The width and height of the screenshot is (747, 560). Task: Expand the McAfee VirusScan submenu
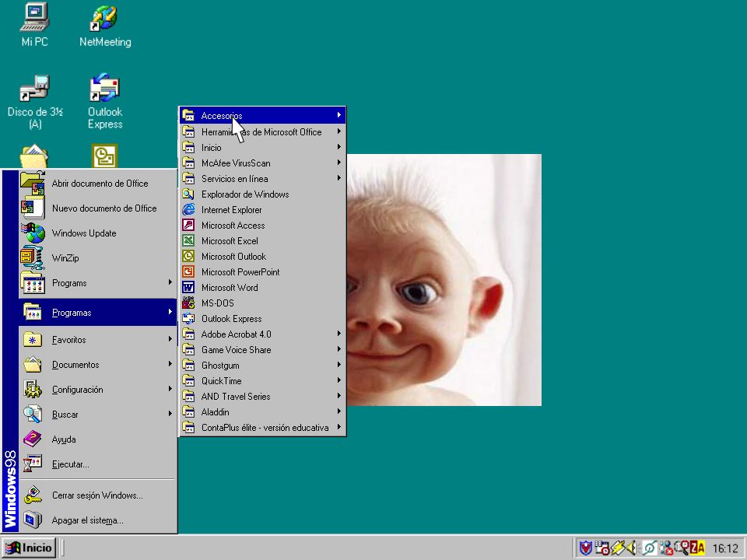pyautogui.click(x=262, y=163)
